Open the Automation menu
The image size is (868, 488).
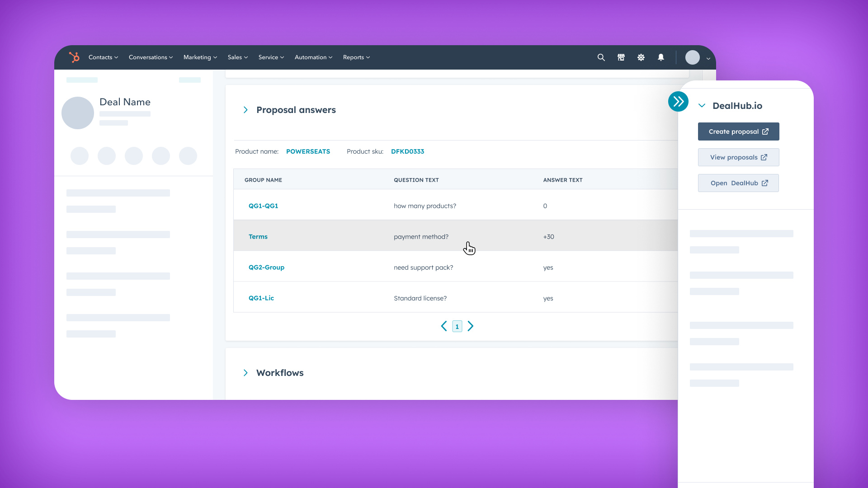click(x=313, y=57)
